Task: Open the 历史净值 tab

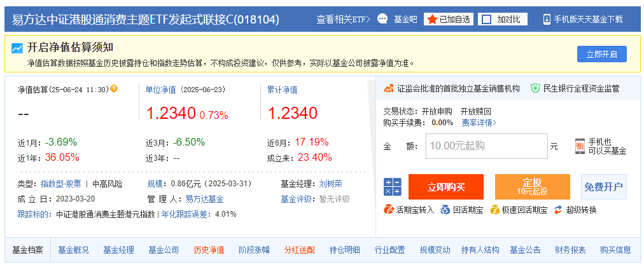Action: pos(209,250)
